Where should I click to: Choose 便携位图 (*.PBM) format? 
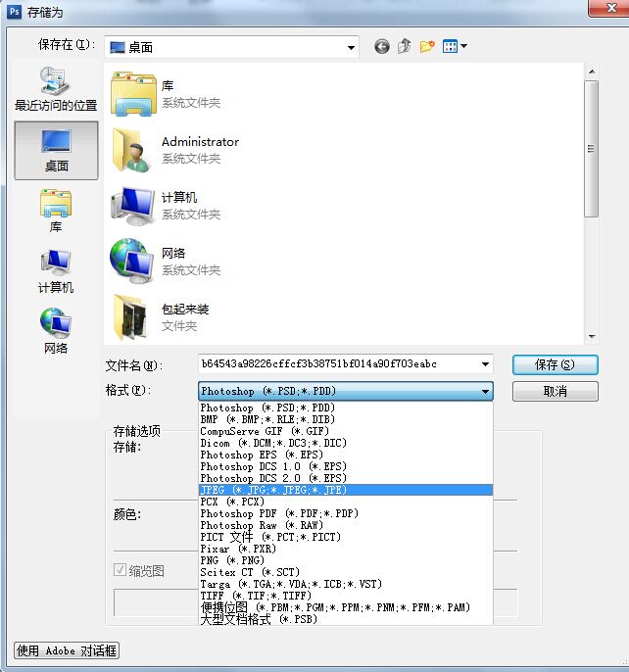346,607
